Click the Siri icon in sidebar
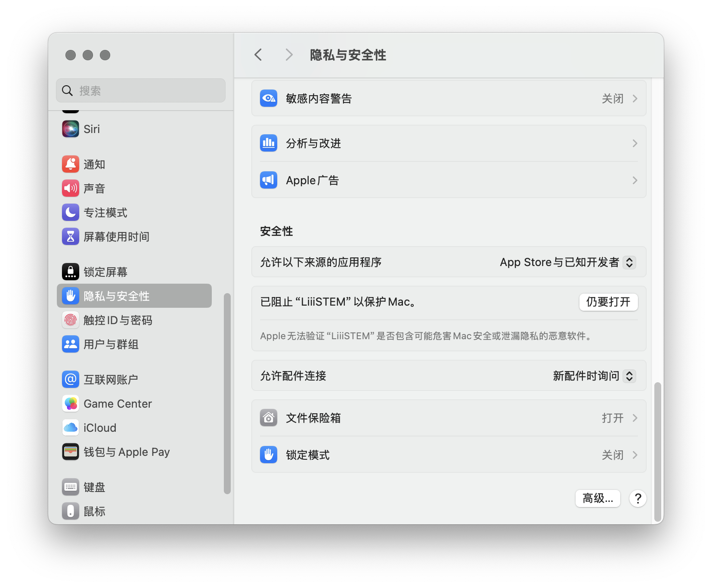The width and height of the screenshot is (712, 588). pyautogui.click(x=71, y=129)
